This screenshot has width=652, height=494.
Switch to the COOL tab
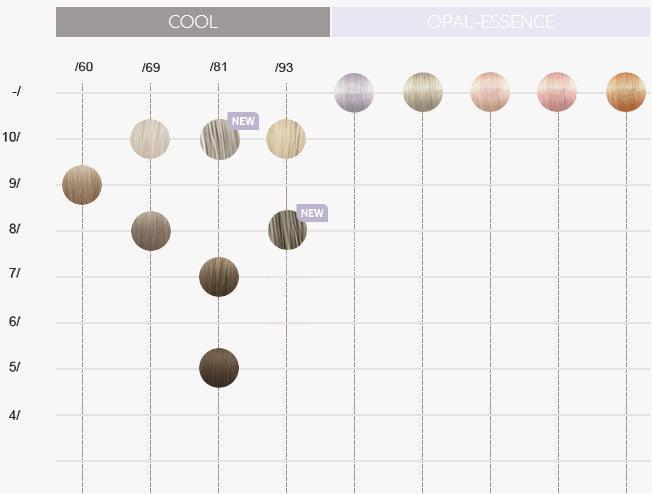pos(192,22)
